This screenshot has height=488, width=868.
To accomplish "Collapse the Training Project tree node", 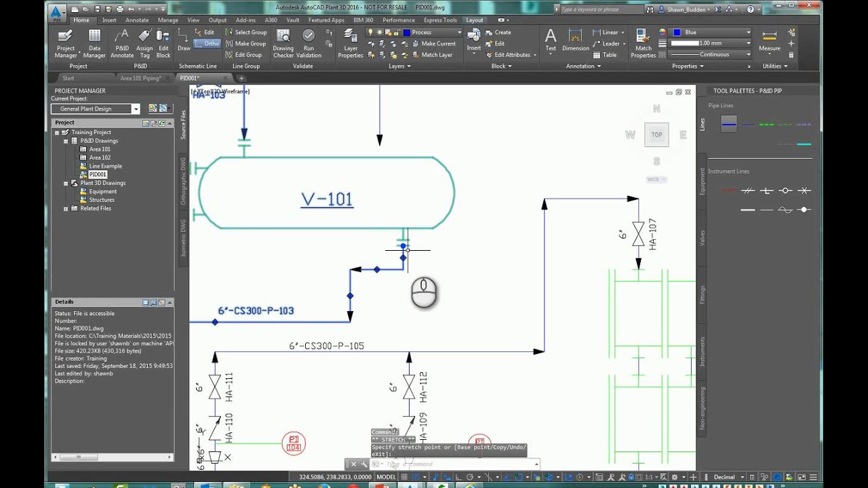I will (x=58, y=132).
